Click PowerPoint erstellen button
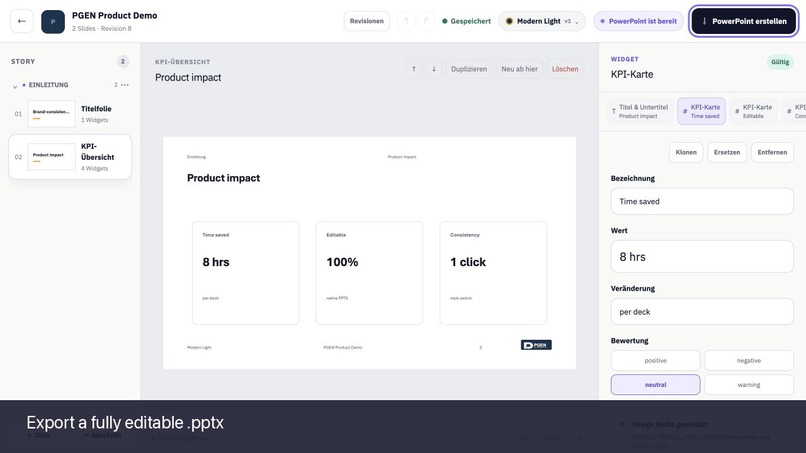The height and width of the screenshot is (453, 806). pyautogui.click(x=744, y=21)
